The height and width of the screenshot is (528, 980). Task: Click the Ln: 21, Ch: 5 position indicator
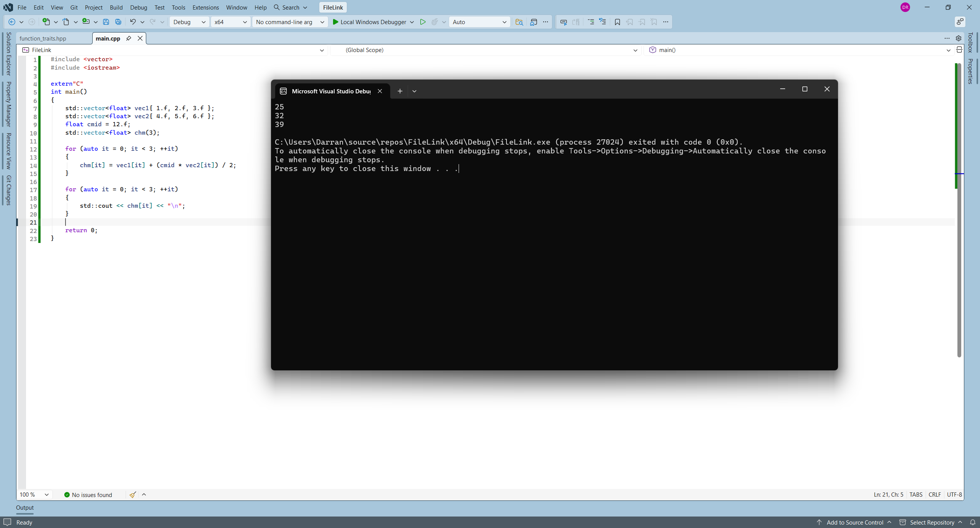pyautogui.click(x=889, y=495)
